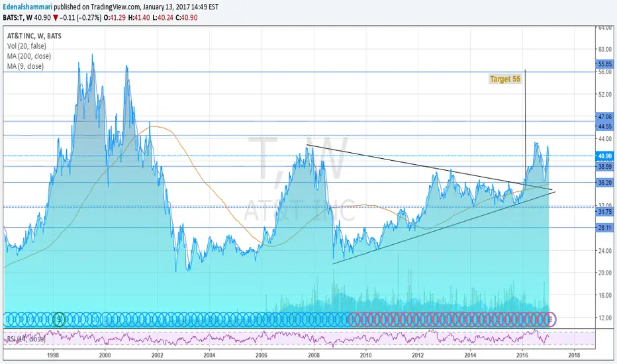Click the 2008 label on time axis

(x=314, y=355)
